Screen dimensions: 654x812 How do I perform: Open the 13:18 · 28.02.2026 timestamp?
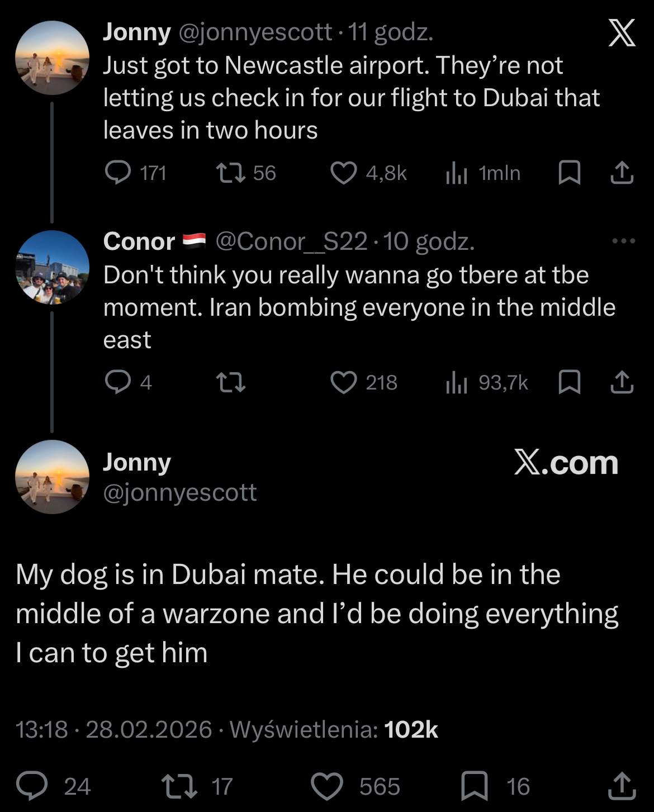click(x=113, y=729)
